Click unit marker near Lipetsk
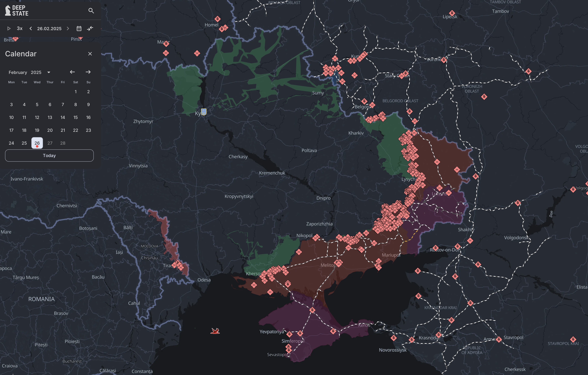Viewport: 588px width, 375px height. pyautogui.click(x=452, y=13)
